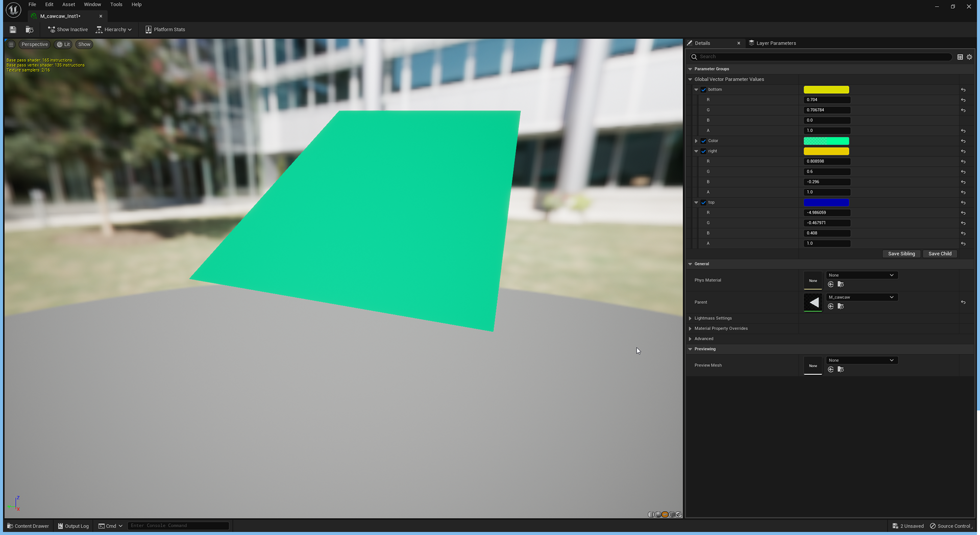
Task: Open top blue color swatch picker
Action: tap(826, 202)
